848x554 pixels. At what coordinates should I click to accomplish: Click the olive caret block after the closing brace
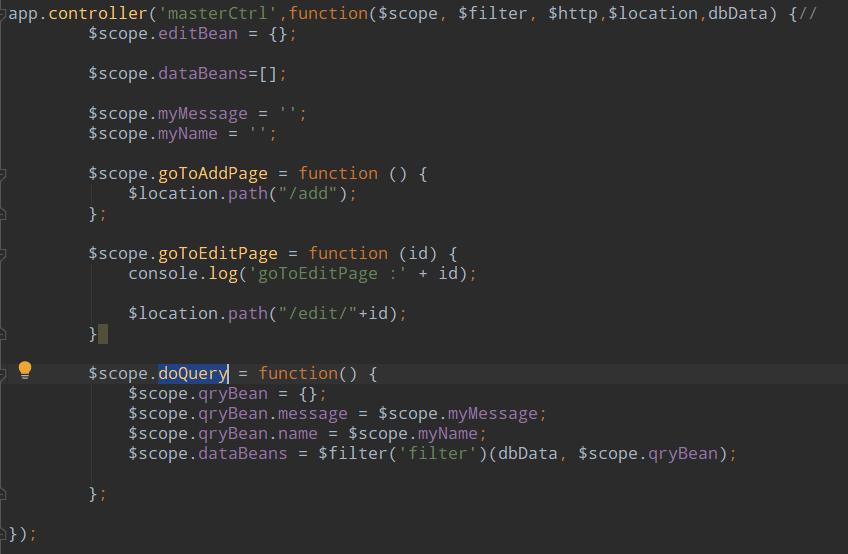(103, 334)
